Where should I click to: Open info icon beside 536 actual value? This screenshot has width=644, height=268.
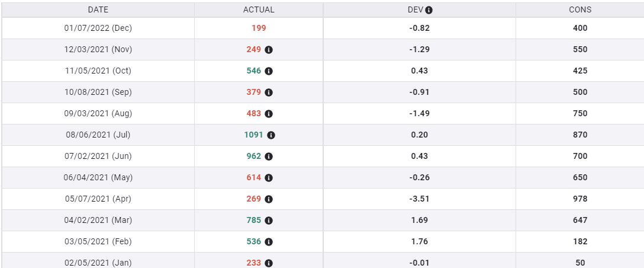(x=269, y=242)
